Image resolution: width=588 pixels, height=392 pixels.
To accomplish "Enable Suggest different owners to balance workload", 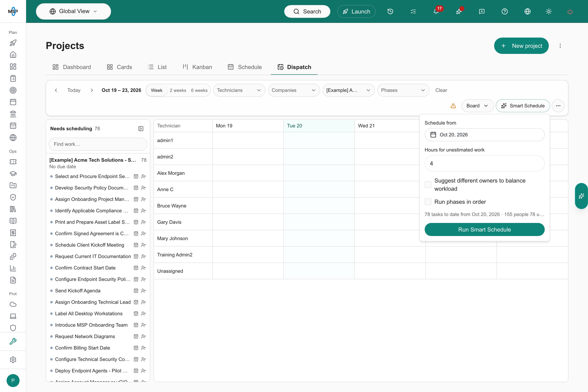I will (x=428, y=185).
